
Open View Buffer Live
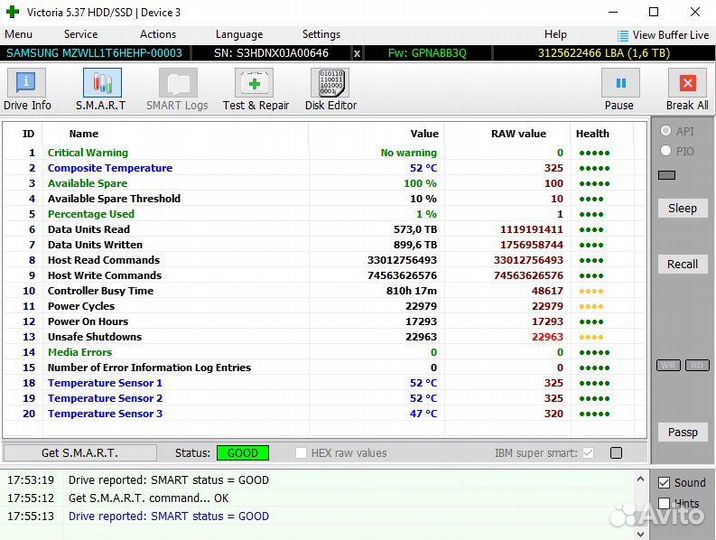(x=662, y=35)
